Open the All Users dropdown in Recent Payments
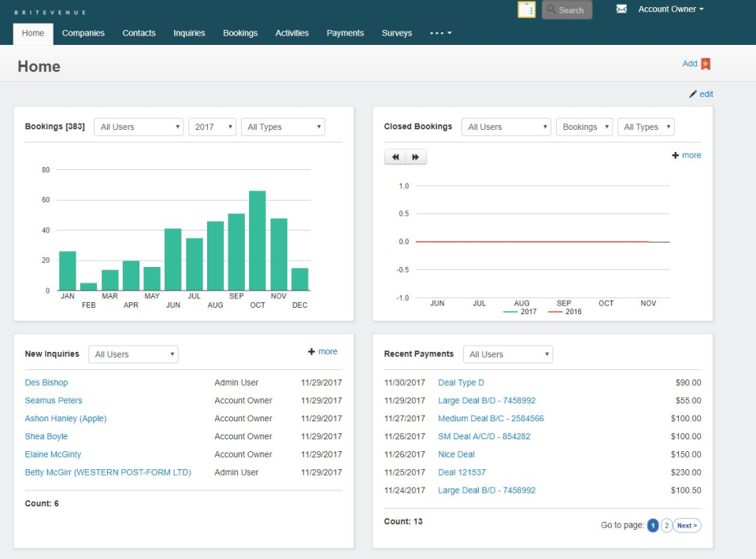756x559 pixels. 507,354
